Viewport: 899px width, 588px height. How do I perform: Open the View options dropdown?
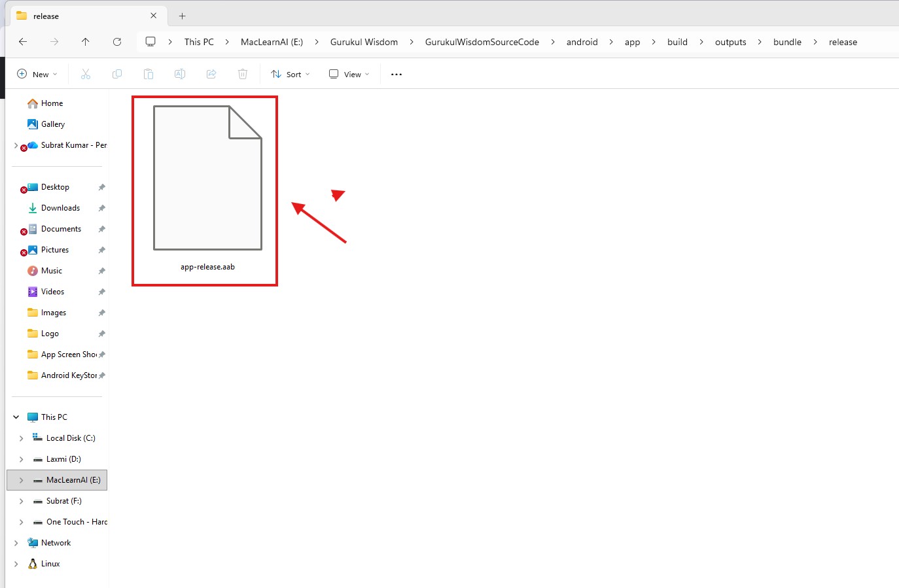[349, 75]
